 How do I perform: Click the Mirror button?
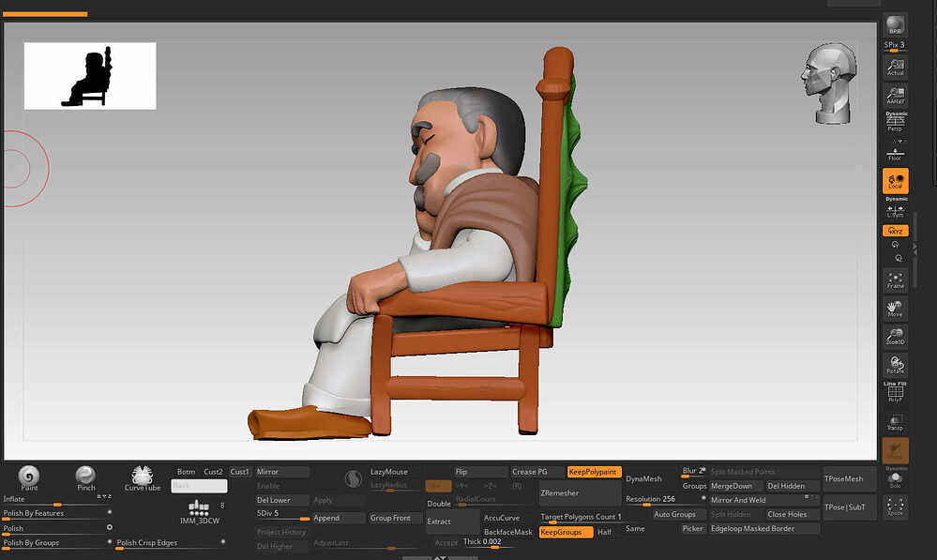tap(282, 472)
